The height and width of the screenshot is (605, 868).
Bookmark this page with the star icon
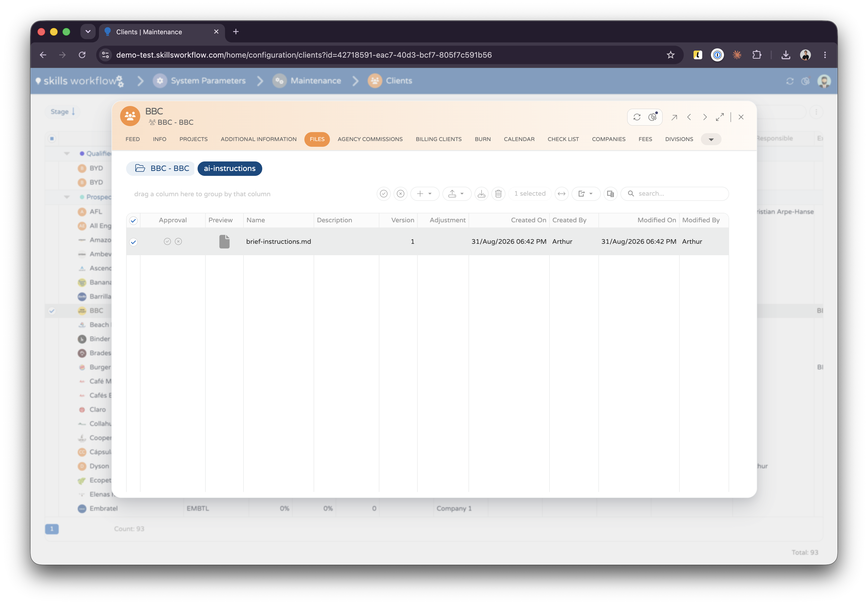670,55
